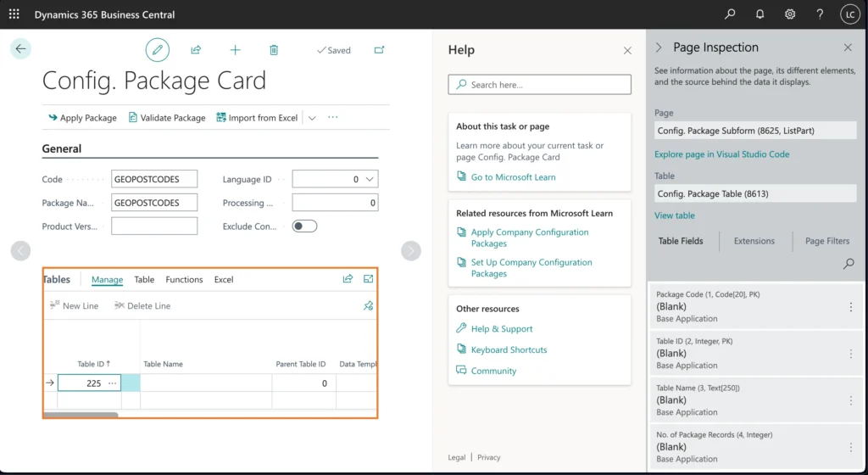Open the Language ID dropdown

point(370,179)
